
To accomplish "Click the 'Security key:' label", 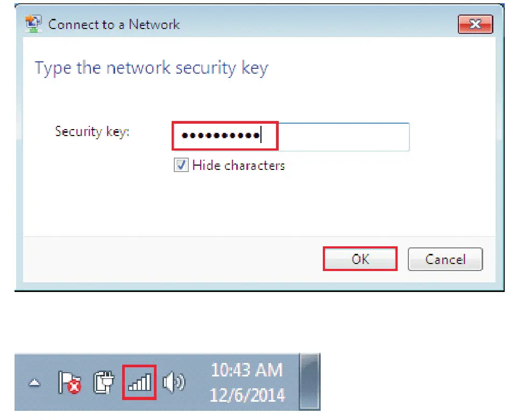I will point(92,131).
